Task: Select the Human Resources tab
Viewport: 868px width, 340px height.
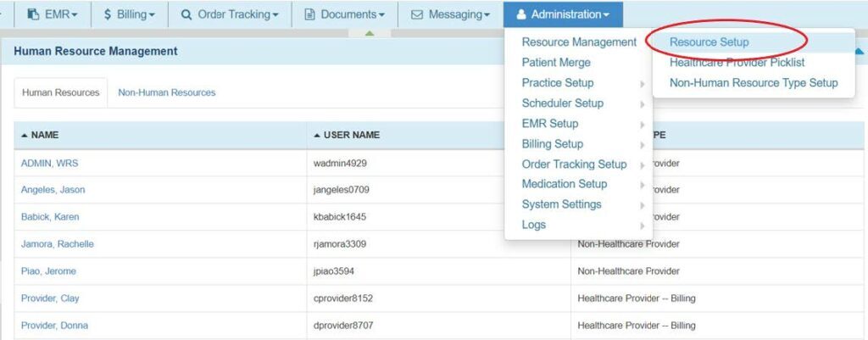Action: (x=60, y=92)
